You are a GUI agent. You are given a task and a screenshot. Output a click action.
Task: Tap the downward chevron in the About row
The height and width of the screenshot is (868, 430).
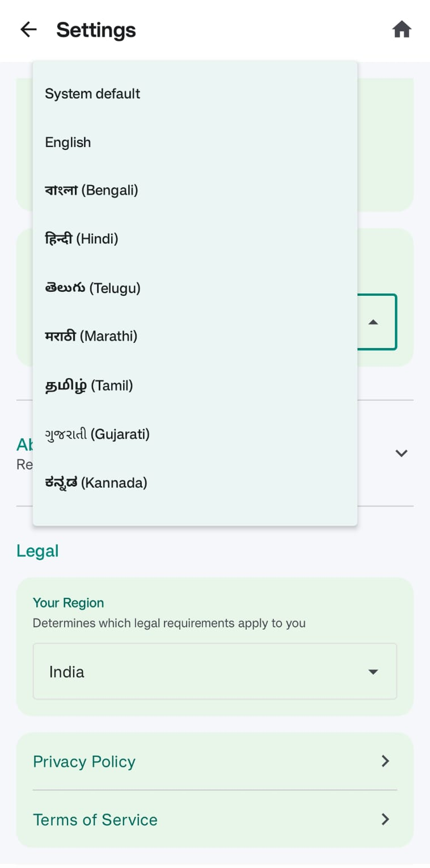coord(401,453)
